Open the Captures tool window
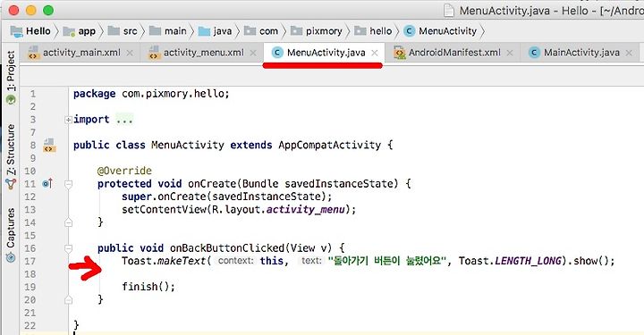644x335 pixels. [x=11, y=235]
